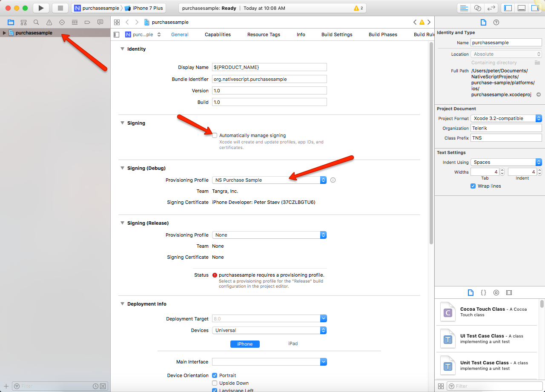Viewport: 545px width, 392px height.
Task: Open the Release provisioning profile dropdown
Action: pyautogui.click(x=269, y=235)
